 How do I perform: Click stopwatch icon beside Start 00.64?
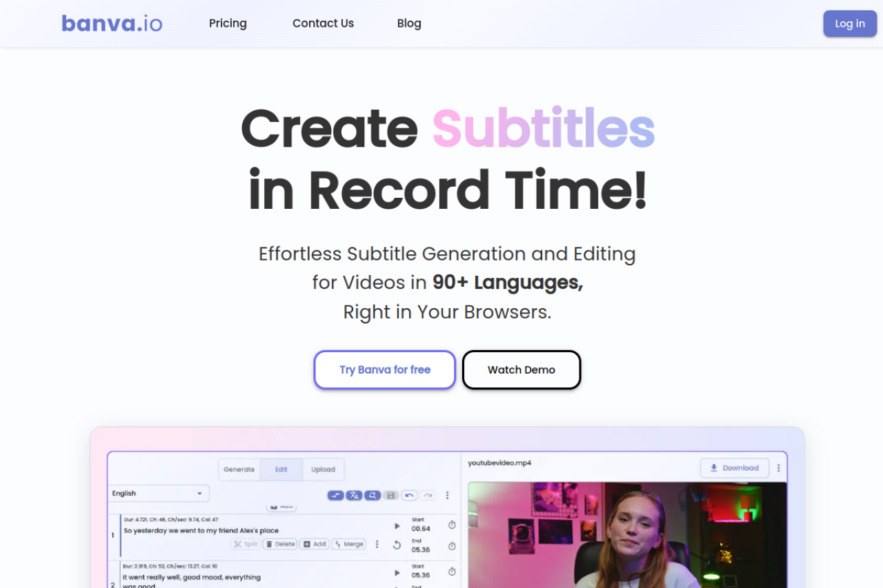point(452,525)
